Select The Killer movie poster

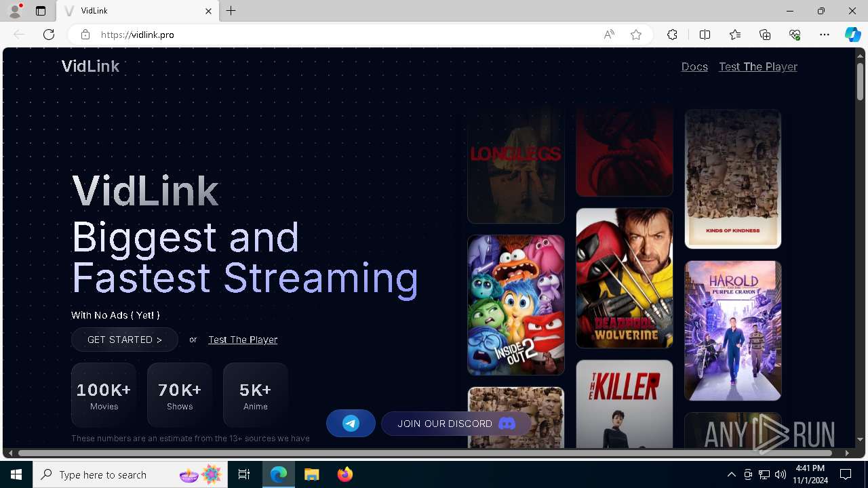625,404
